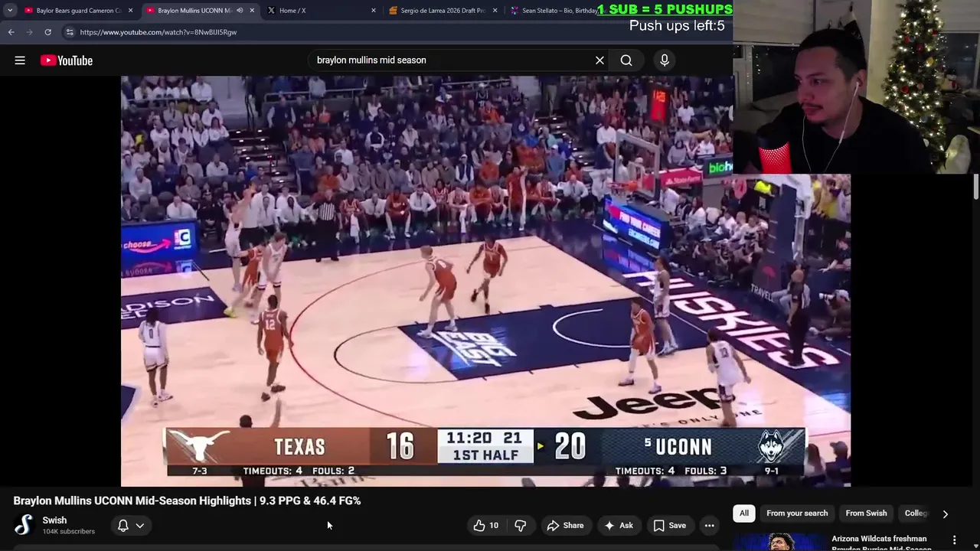Open Swish channel avatar

click(x=24, y=525)
